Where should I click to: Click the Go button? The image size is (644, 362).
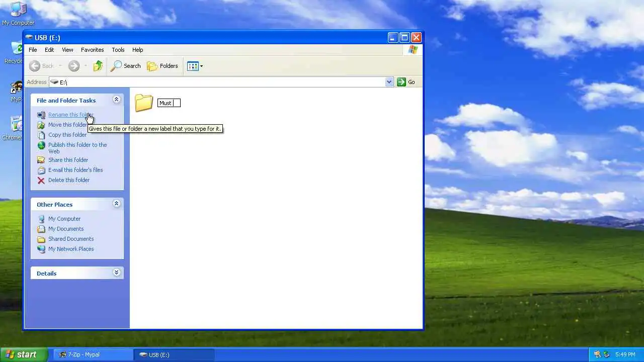(407, 82)
